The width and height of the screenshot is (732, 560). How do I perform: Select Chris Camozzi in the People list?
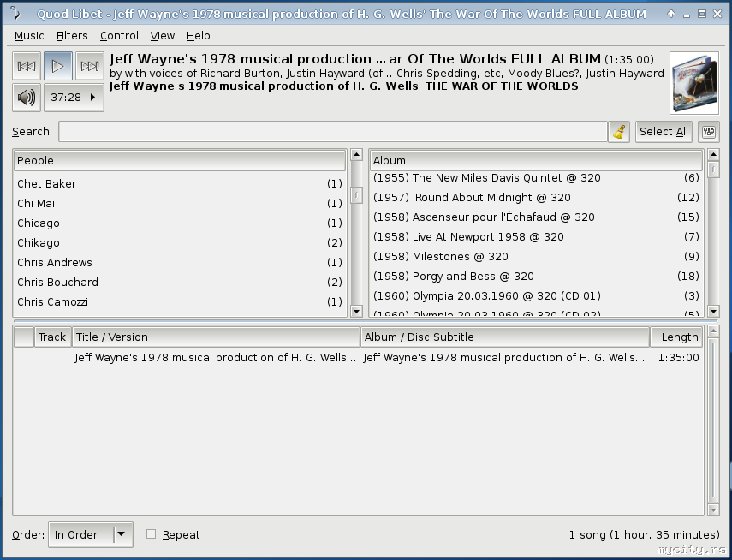point(180,301)
